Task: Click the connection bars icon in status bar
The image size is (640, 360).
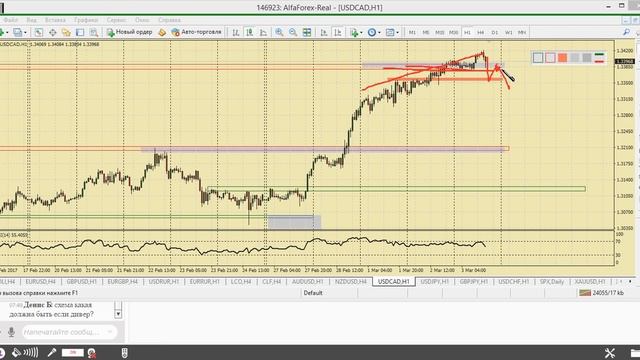Action: (x=585, y=293)
